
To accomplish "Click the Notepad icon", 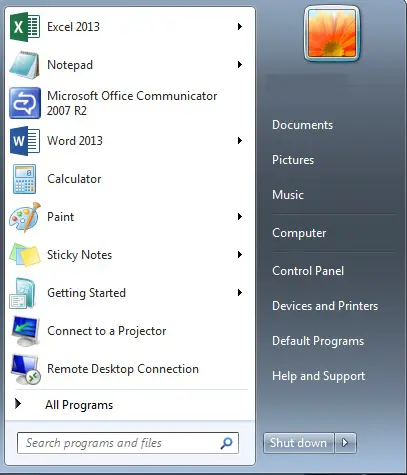I will pos(24,65).
